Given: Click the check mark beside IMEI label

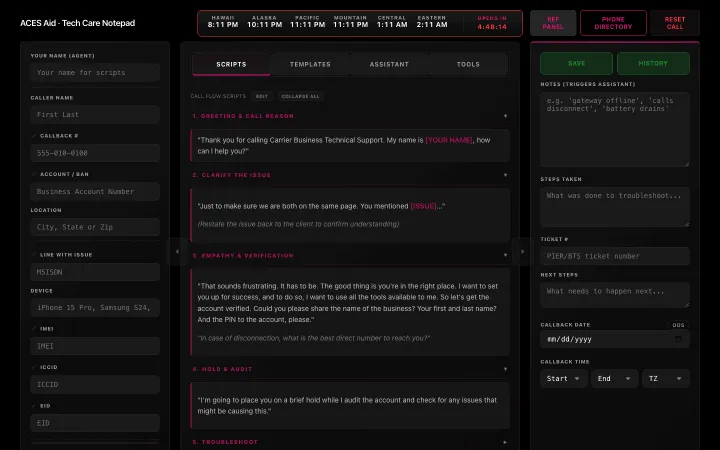Looking at the screenshot, I should click(34, 329).
